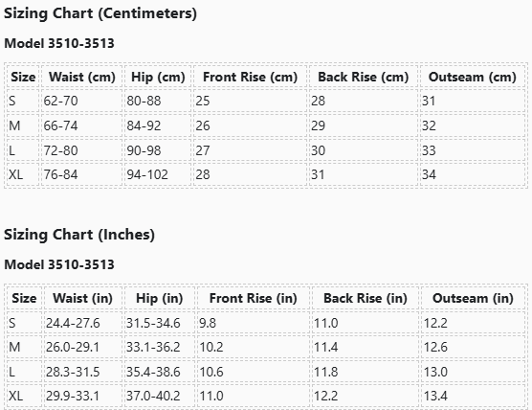This screenshot has height=410, width=532.
Task: Click the outseam value 34 cell
Action: (473, 174)
